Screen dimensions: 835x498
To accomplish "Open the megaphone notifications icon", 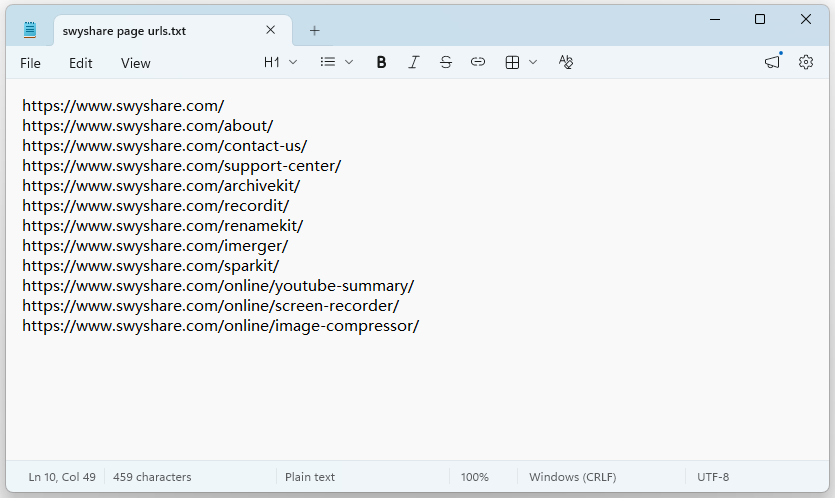I will 773,62.
